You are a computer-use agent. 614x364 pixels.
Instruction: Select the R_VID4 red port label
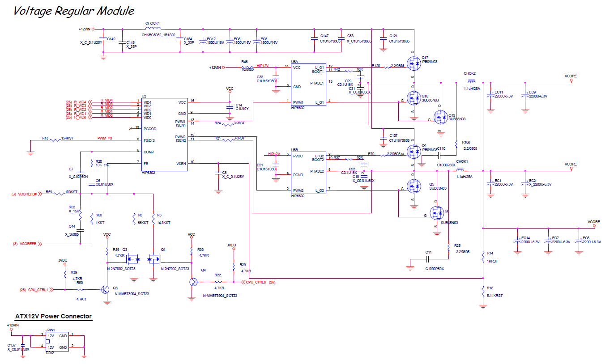point(80,102)
